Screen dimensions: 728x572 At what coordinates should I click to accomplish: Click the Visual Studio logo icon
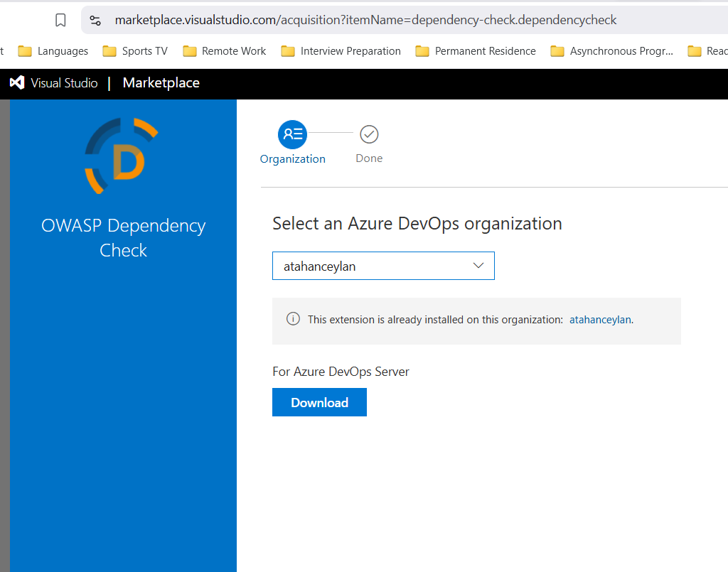click(17, 82)
